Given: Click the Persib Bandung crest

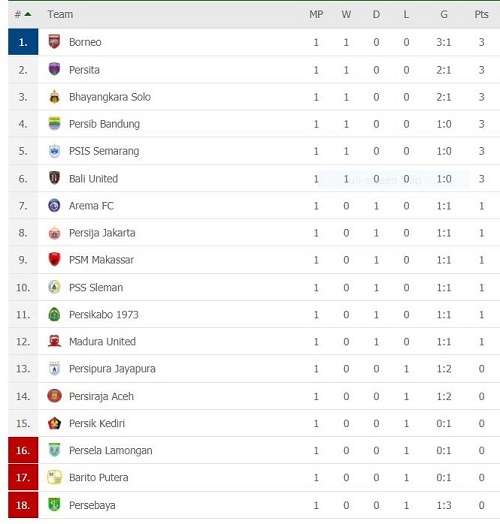Looking at the screenshot, I should 54,124.
